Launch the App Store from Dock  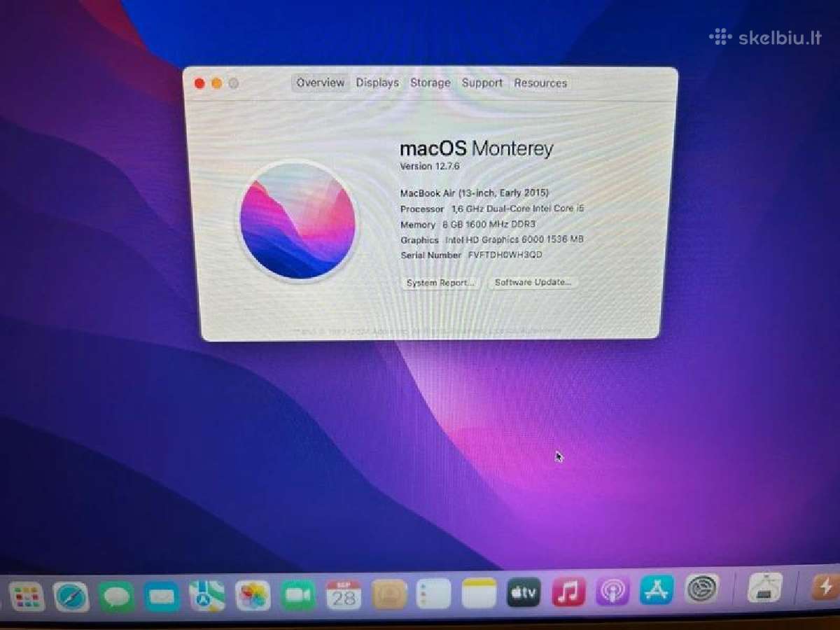[657, 590]
